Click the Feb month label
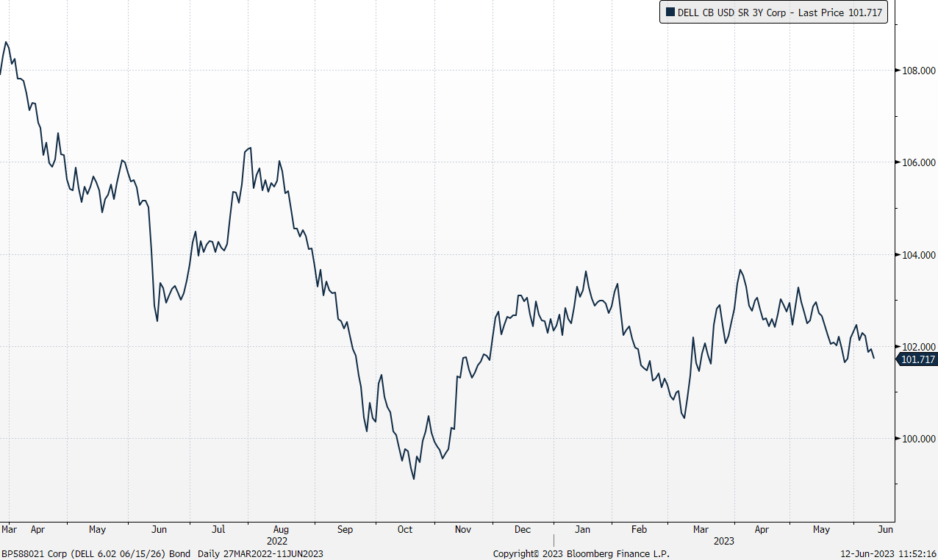Screen dimensions: 938x560 [x=639, y=529]
